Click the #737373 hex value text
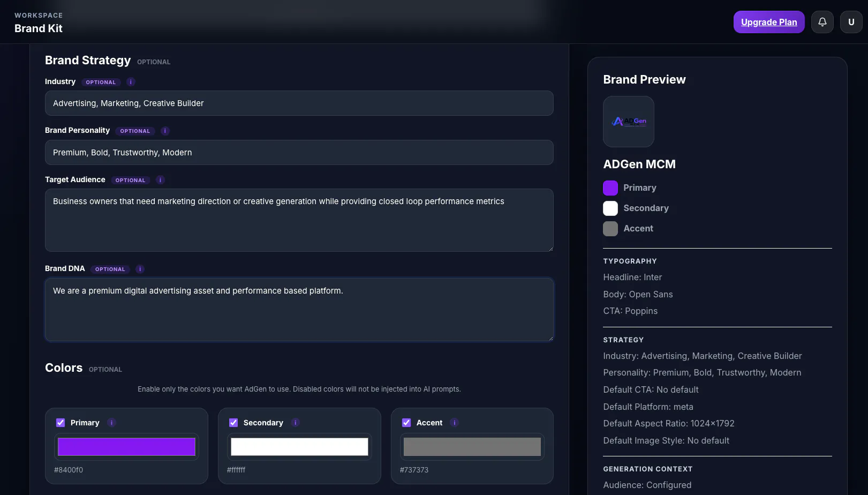The image size is (868, 495). 414,470
